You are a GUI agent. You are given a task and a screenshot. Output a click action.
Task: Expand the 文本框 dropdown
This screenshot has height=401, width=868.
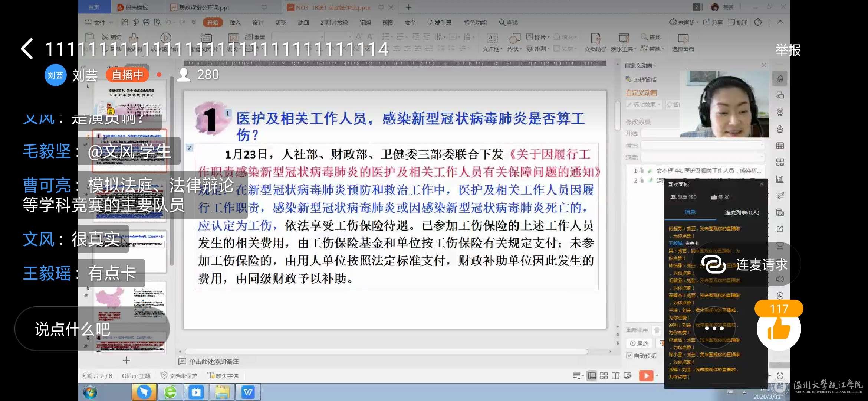(492, 49)
